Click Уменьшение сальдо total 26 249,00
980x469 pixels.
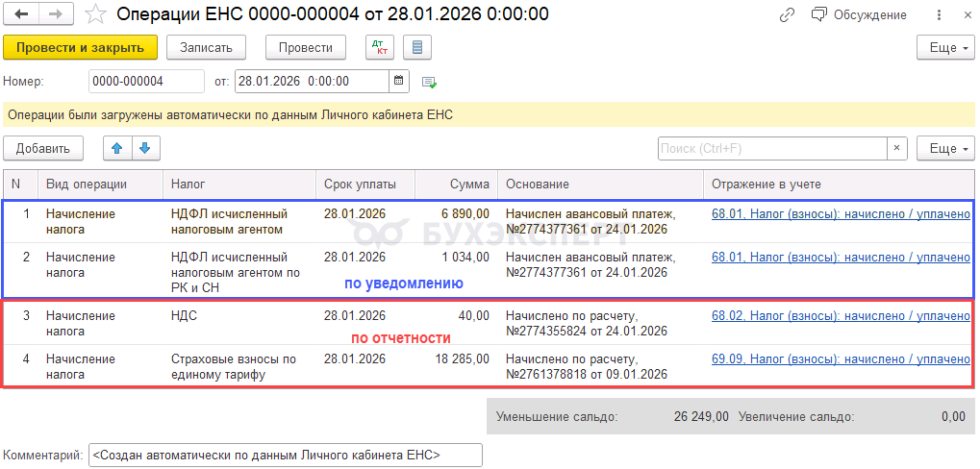pyautogui.click(x=701, y=416)
